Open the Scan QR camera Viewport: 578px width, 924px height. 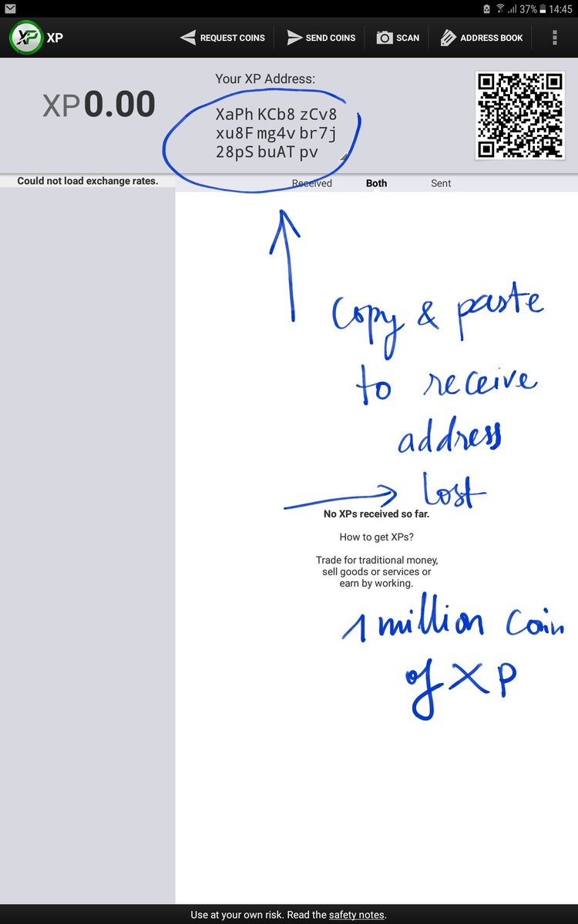398,38
